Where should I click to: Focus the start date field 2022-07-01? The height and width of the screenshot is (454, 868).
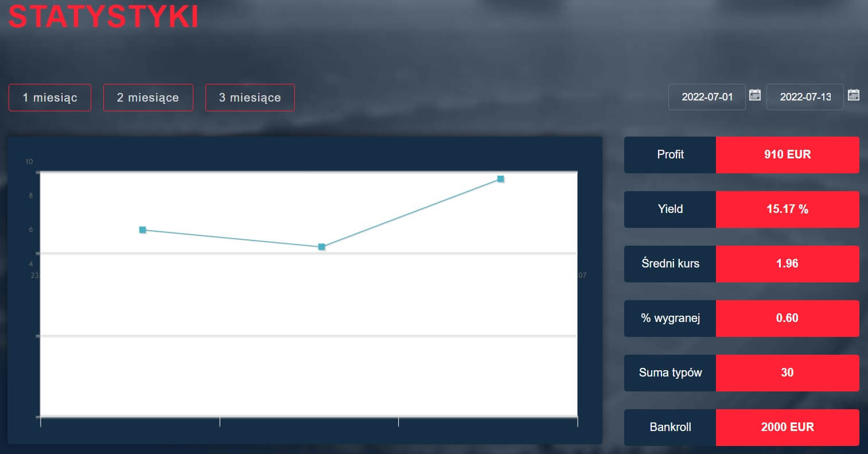point(707,97)
